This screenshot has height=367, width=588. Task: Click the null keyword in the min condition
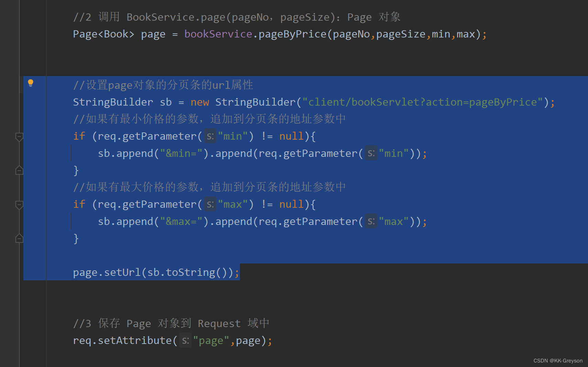(x=292, y=136)
